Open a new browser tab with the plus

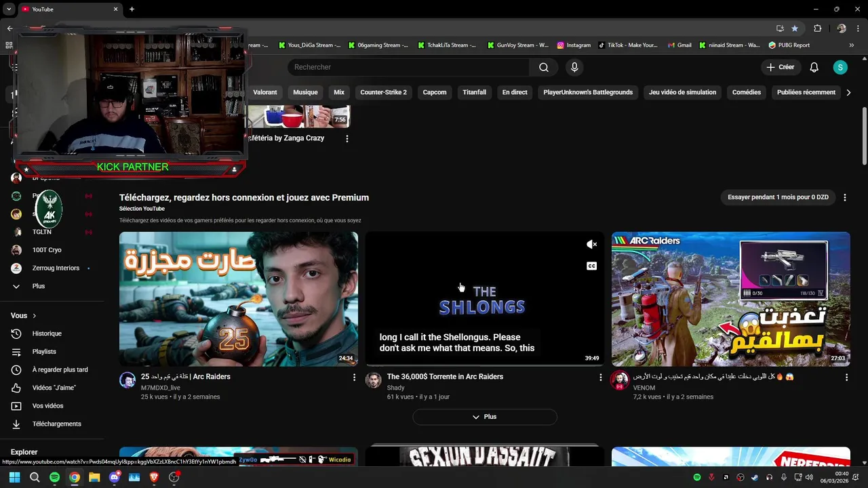coord(132,9)
